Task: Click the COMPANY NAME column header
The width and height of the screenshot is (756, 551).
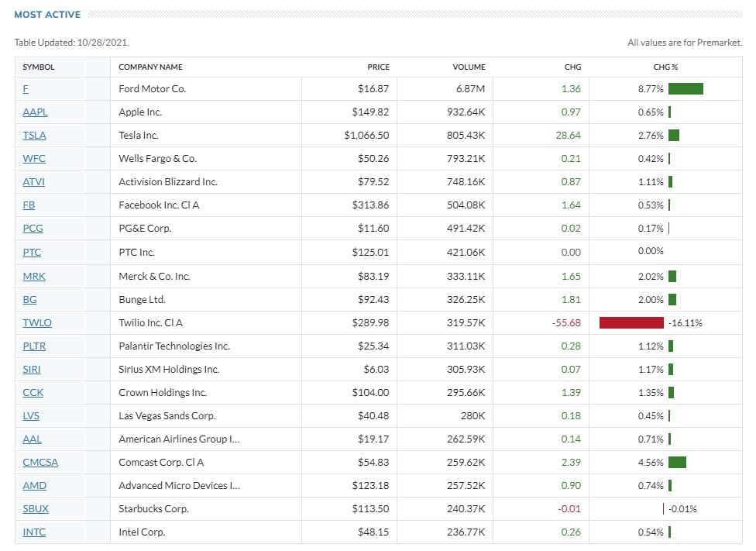Action: 150,67
